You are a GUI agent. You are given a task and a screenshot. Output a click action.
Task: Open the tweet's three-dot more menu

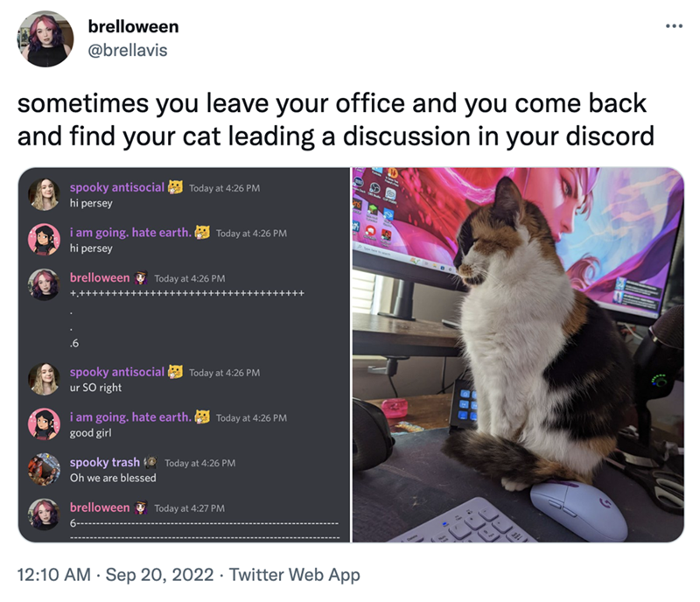pos(674,26)
